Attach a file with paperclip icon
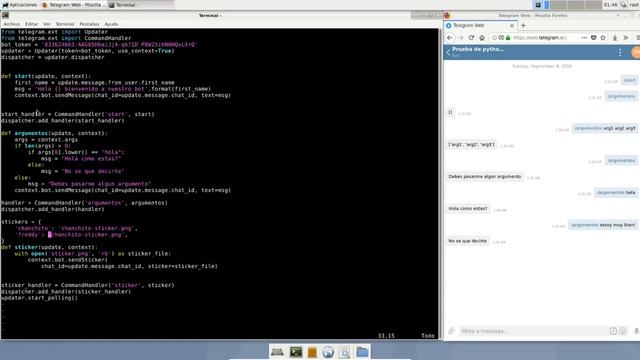This screenshot has height=360, width=640. click(x=451, y=331)
